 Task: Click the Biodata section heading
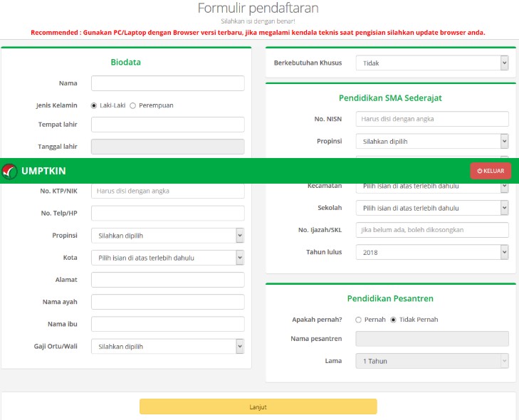126,62
